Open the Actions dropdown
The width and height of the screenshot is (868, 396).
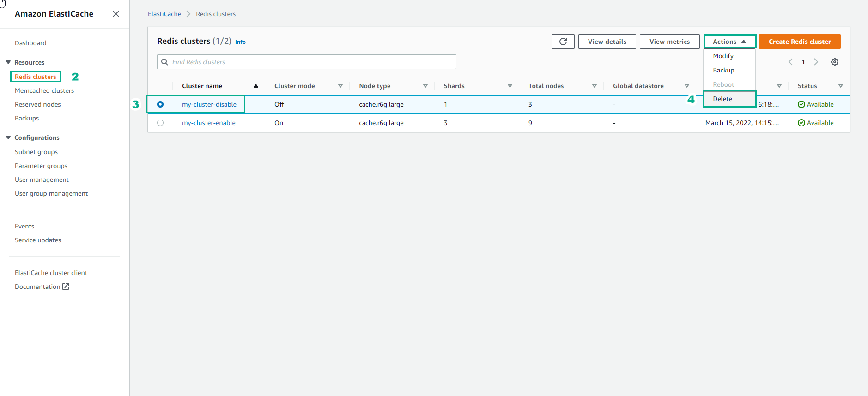[x=730, y=42]
